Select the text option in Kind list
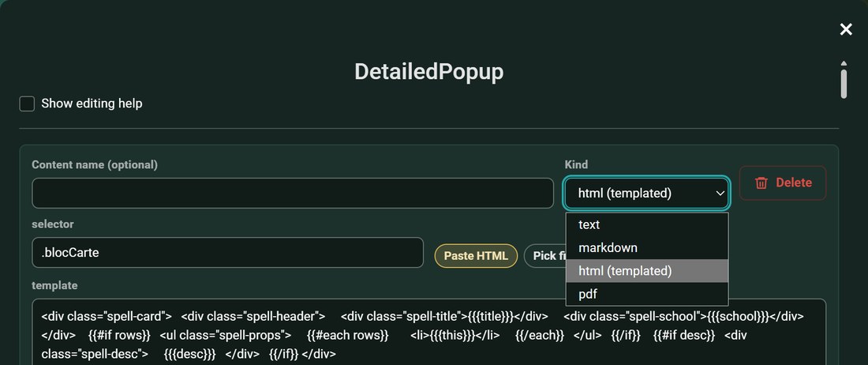 coord(646,224)
